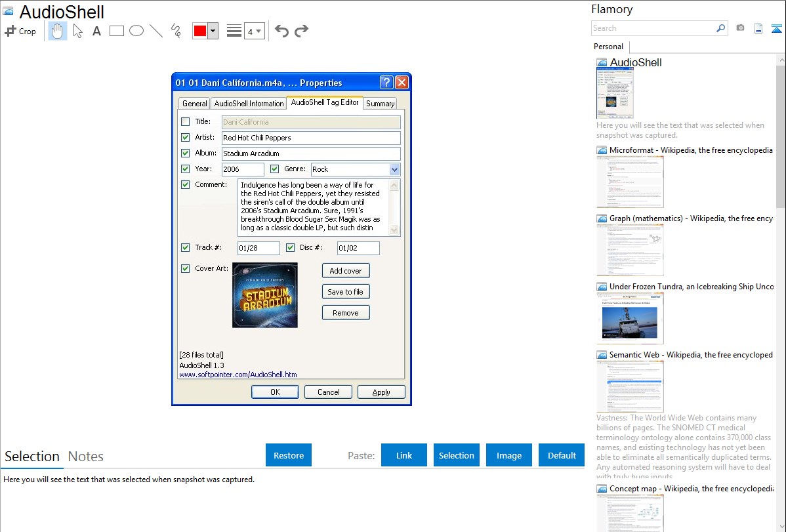The image size is (786, 532).
Task: Select the Crop tool
Action: pyautogui.click(x=20, y=31)
